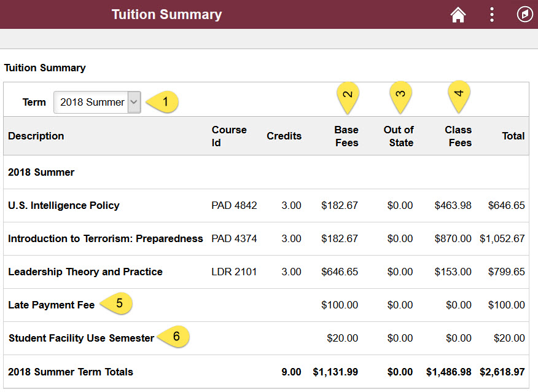Image resolution: width=538 pixels, height=392 pixels.
Task: Click the 2018 Summer Term Totals label
Action: click(x=71, y=372)
